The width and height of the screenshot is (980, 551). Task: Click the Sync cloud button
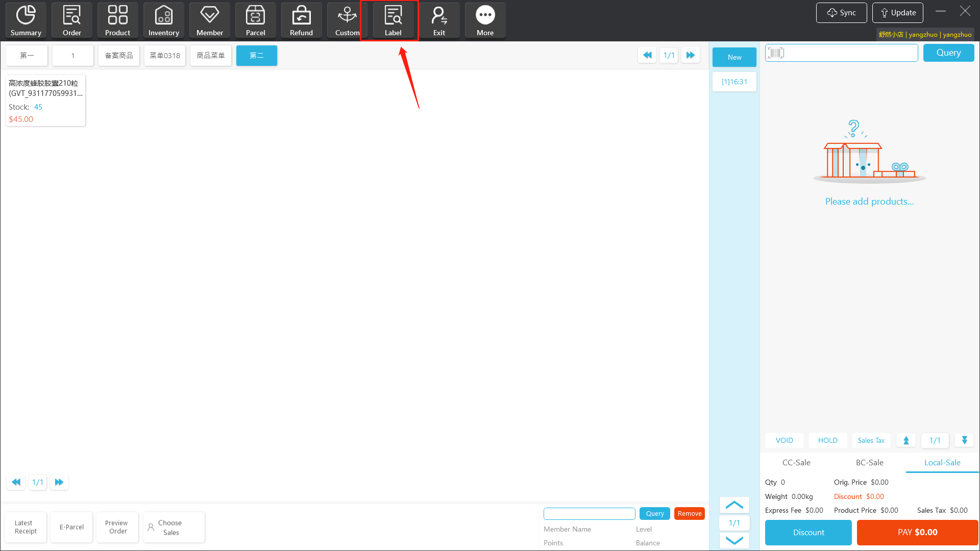841,13
